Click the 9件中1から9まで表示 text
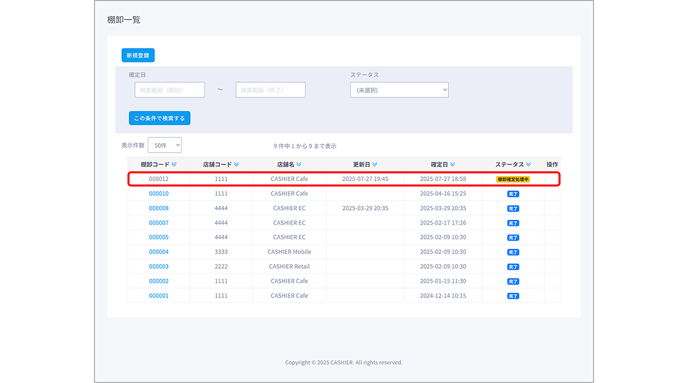 click(x=305, y=146)
